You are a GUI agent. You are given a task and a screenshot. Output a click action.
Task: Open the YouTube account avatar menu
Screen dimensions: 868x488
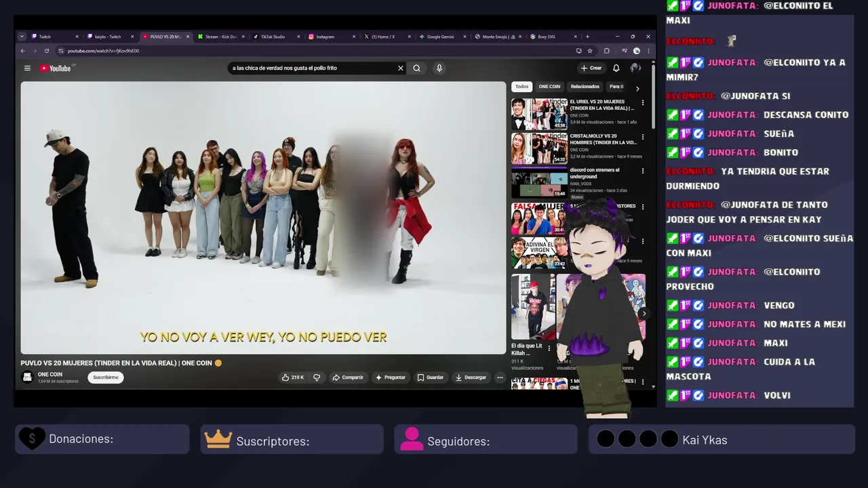tap(635, 68)
